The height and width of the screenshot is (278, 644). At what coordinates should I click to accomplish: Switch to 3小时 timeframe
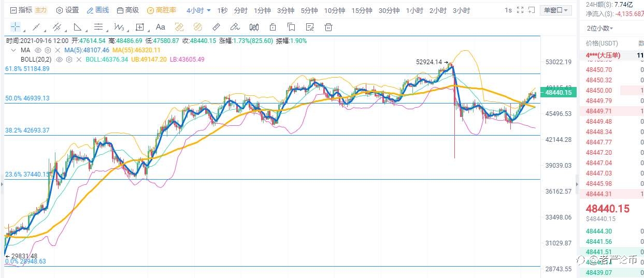[x=461, y=10]
